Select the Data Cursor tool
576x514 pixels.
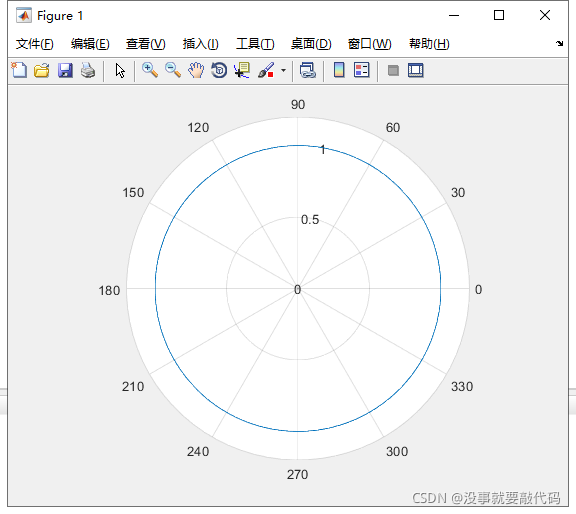pos(242,70)
